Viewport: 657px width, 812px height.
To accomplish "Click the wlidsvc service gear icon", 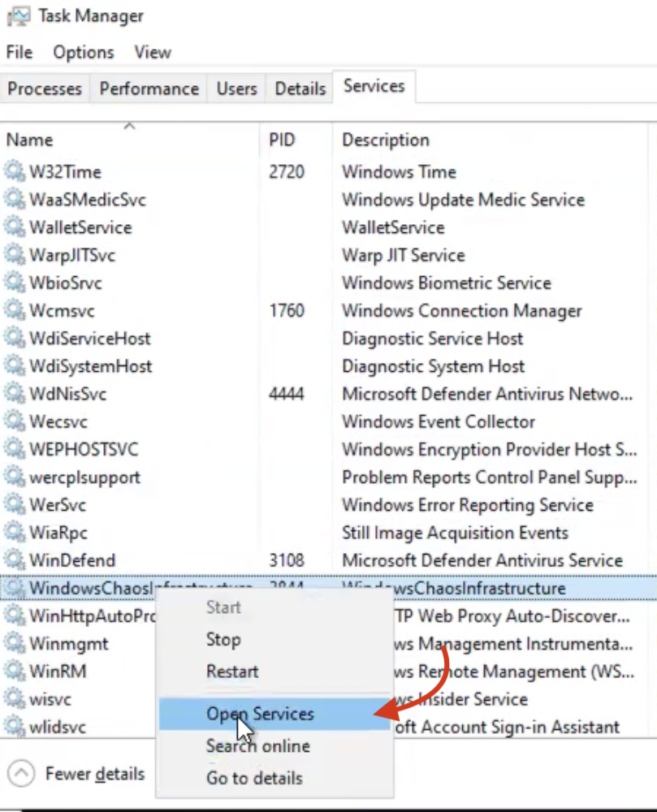I will [x=15, y=727].
